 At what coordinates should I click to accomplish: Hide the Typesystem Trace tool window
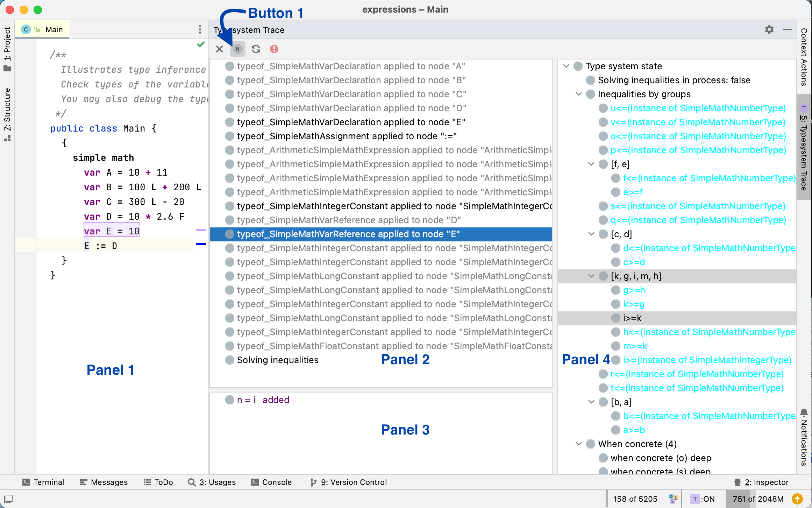[x=787, y=30]
